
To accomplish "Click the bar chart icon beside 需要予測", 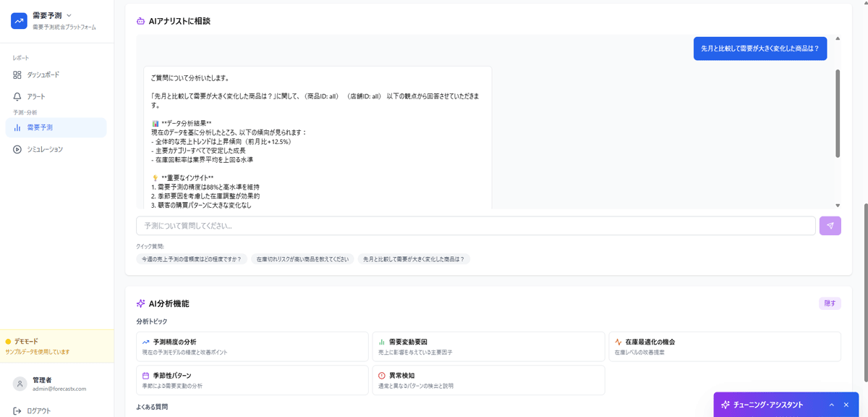I will pos(17,127).
